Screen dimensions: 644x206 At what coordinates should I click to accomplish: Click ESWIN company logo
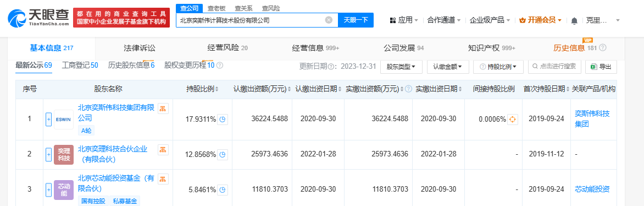pos(64,120)
